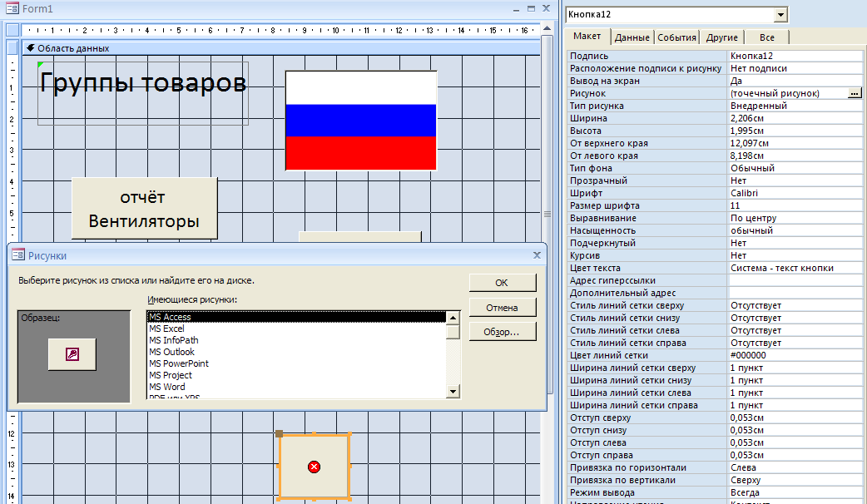Click the key icon sample button
The height and width of the screenshot is (504, 867).
(72, 354)
